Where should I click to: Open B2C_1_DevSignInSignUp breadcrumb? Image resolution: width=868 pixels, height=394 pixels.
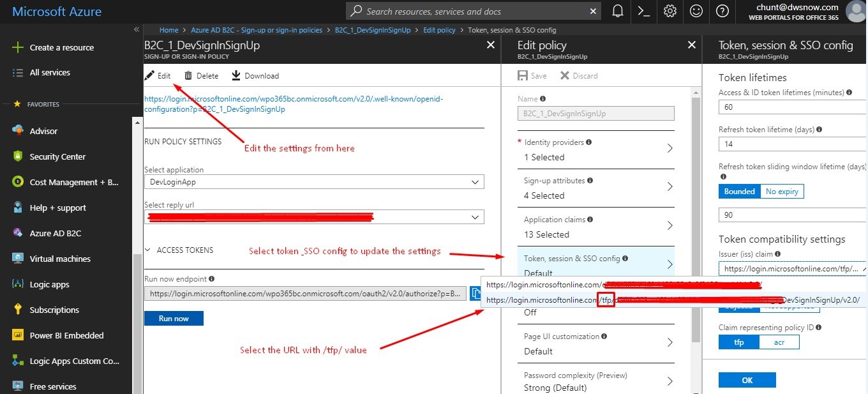(373, 30)
